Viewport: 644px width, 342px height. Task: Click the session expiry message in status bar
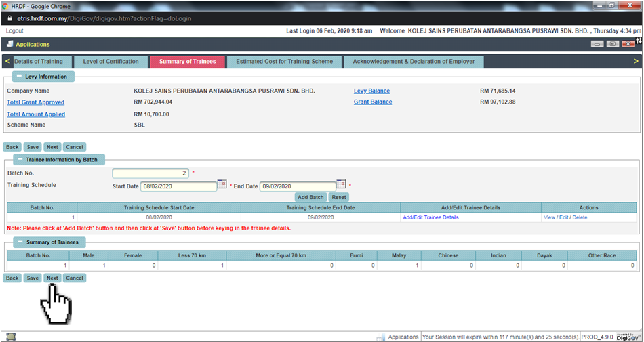coord(501,337)
